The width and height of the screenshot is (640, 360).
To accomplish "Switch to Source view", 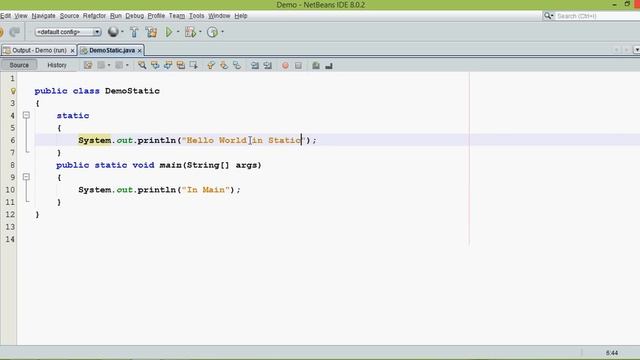I will 19,65.
